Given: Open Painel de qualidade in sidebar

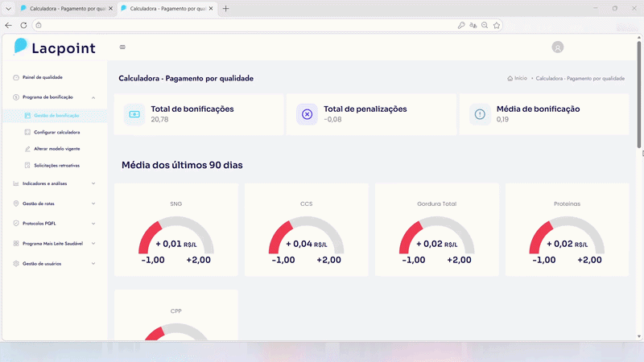Looking at the screenshot, I should 42,77.
